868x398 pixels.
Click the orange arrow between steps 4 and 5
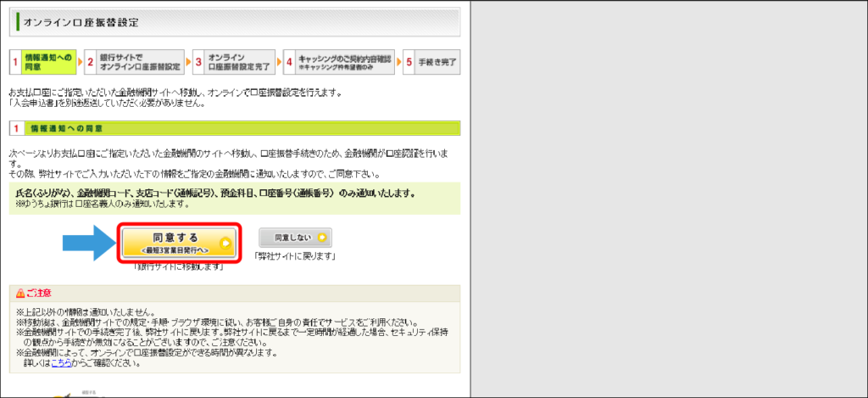point(399,62)
